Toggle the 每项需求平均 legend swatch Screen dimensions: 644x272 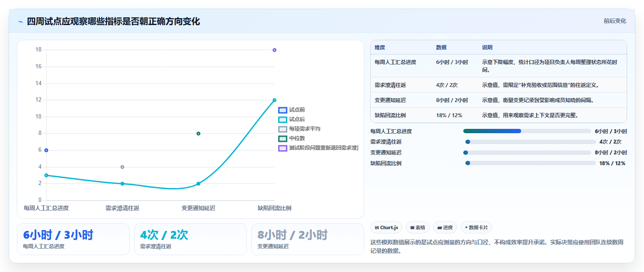[x=283, y=129]
